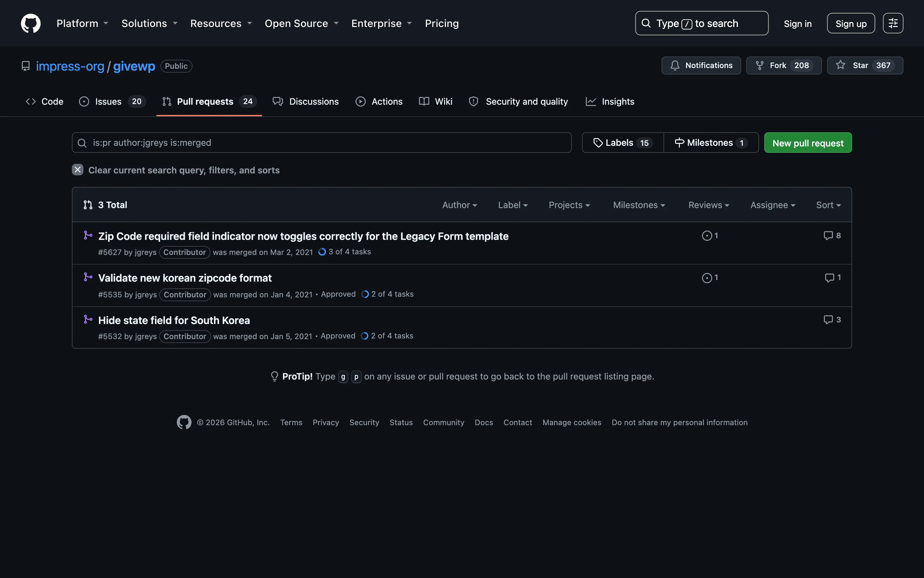Open the Validate new korean zipcode format PR

click(x=185, y=278)
